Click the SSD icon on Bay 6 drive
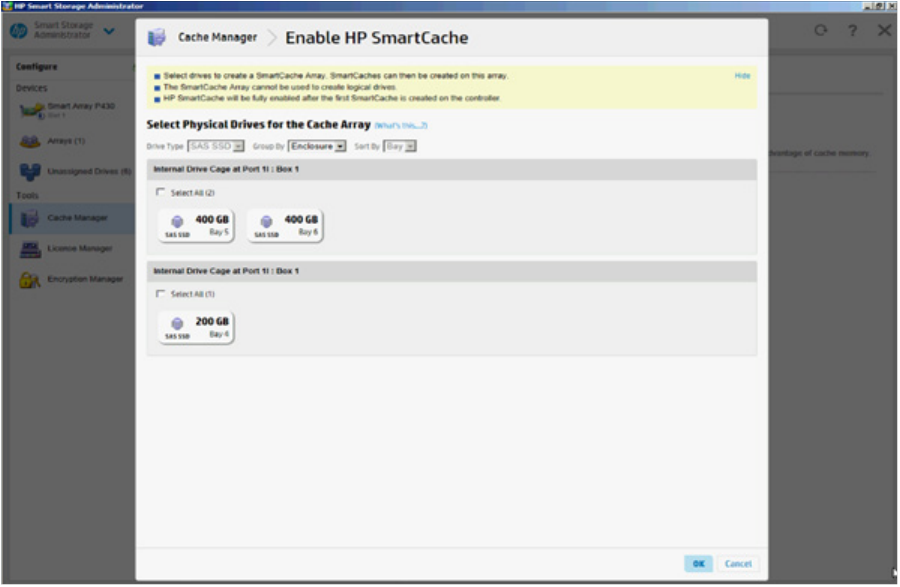Image resolution: width=900 pixels, height=587 pixels. (x=266, y=221)
